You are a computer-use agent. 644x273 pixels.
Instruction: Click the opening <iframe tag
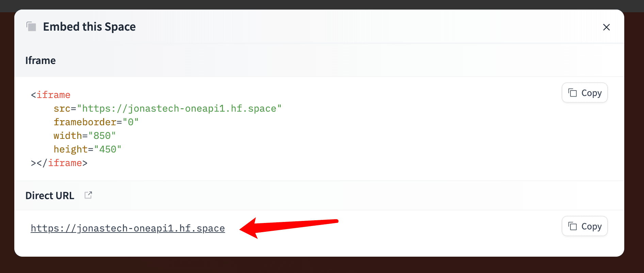pyautogui.click(x=51, y=95)
